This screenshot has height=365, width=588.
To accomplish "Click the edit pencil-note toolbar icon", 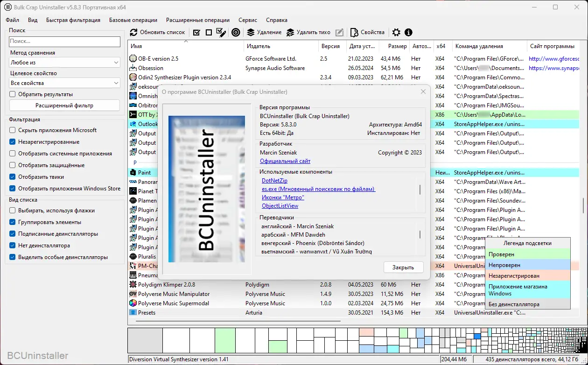I will pyautogui.click(x=340, y=32).
